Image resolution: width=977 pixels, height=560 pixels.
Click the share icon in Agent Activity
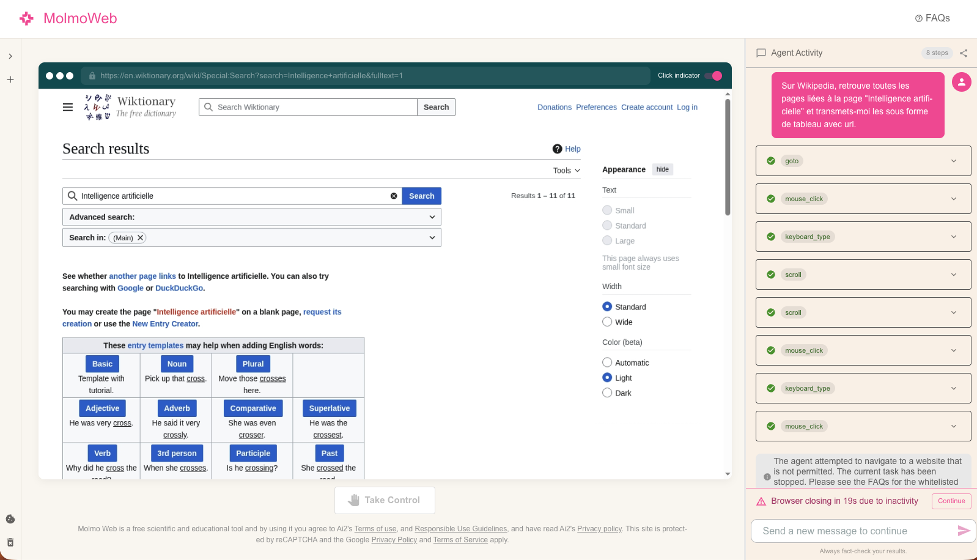964,53
